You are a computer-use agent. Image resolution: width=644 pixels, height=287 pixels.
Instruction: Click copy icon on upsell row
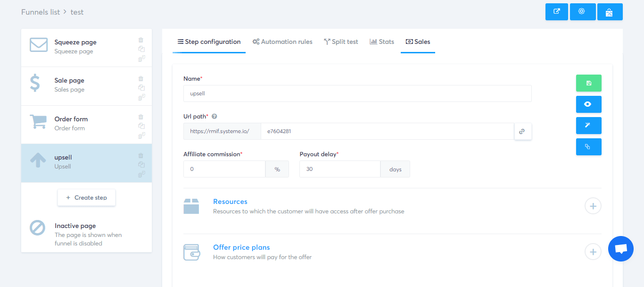click(141, 165)
